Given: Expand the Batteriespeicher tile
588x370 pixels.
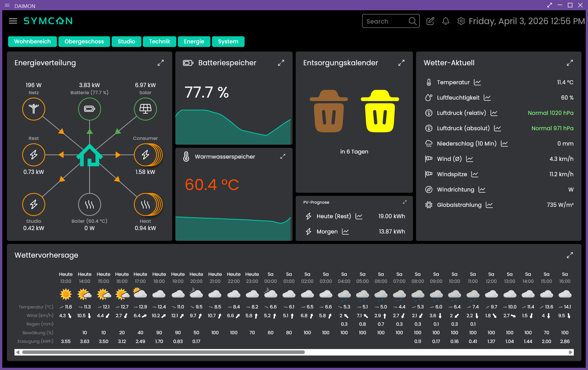Looking at the screenshot, I should click(x=281, y=63).
